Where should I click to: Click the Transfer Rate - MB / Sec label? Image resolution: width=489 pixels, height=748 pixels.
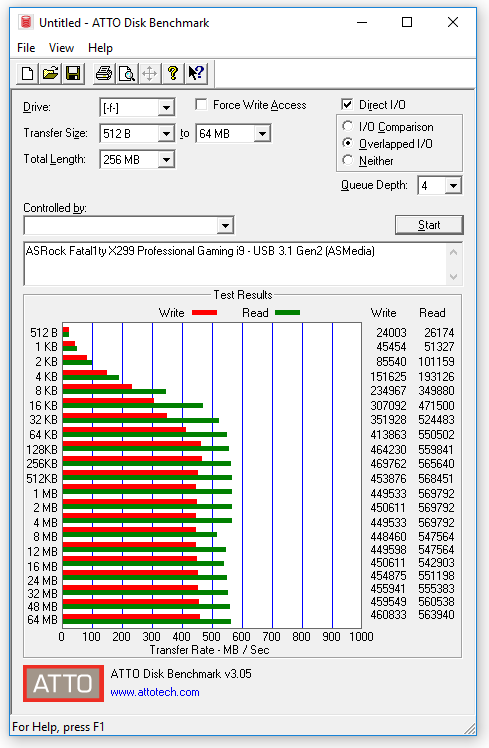click(209, 650)
